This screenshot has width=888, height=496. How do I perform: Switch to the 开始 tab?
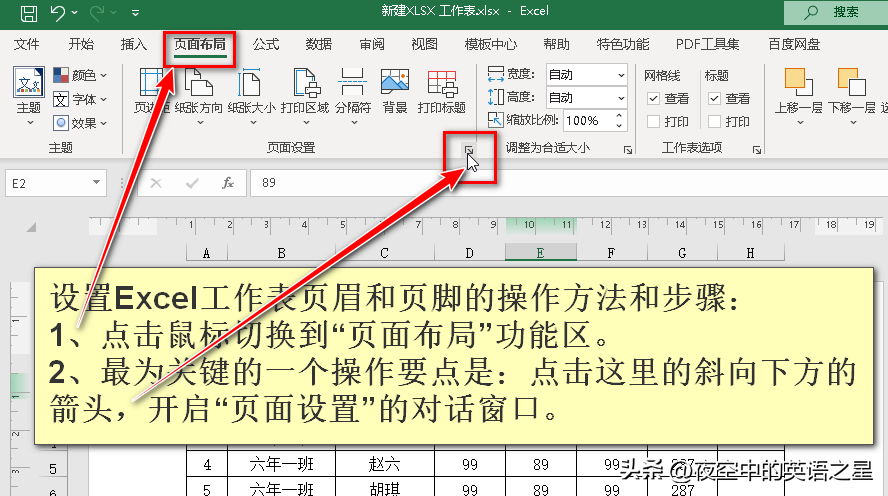point(81,45)
